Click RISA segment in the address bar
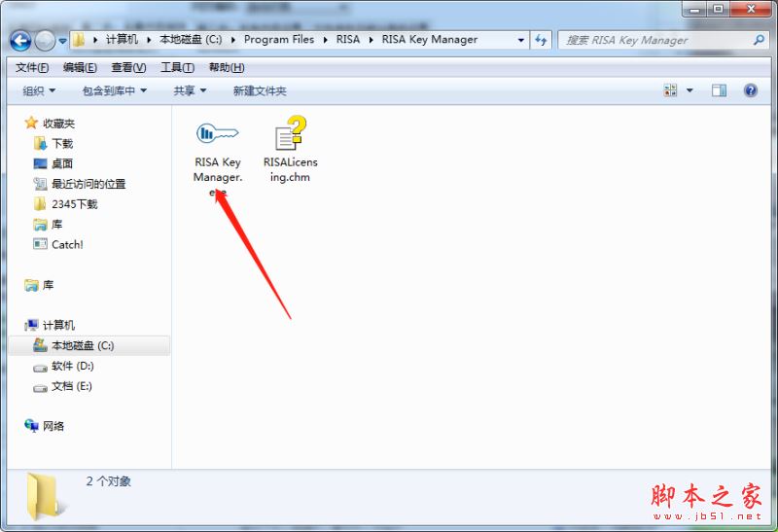Screen dimensions: 778x532 [x=348, y=40]
